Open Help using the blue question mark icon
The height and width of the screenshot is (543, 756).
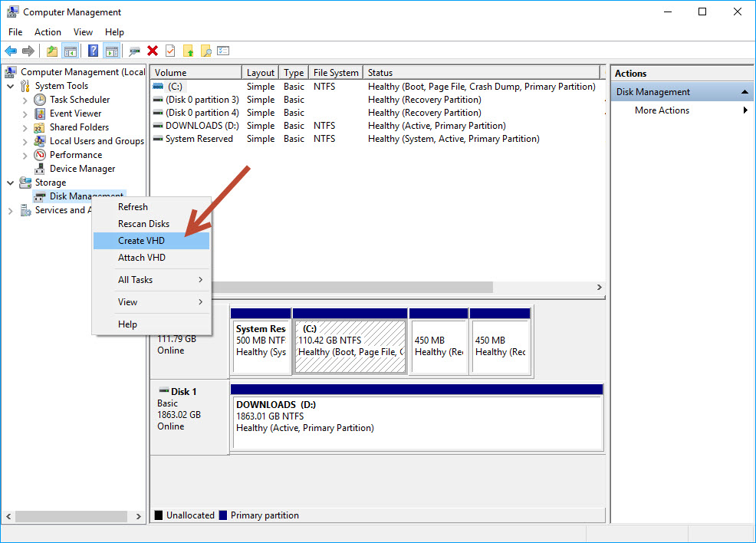(93, 51)
